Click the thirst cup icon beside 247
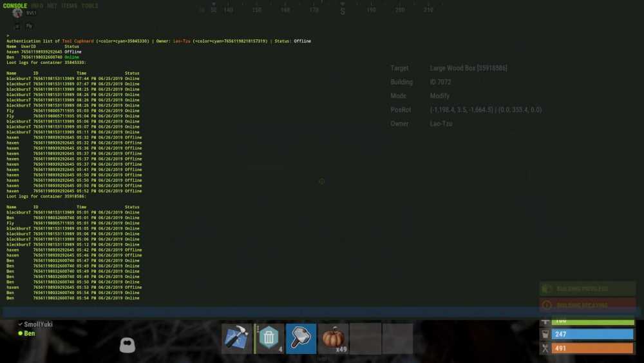 click(x=545, y=334)
